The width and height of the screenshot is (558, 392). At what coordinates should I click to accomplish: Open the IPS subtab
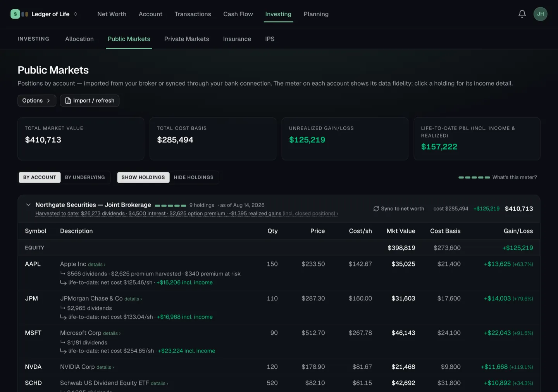pyautogui.click(x=270, y=39)
